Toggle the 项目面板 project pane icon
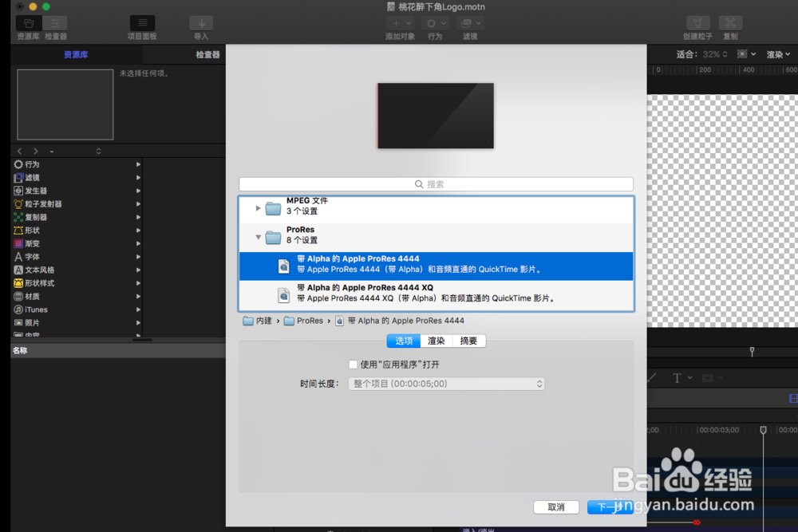The width and height of the screenshot is (798, 532). pyautogui.click(x=143, y=23)
